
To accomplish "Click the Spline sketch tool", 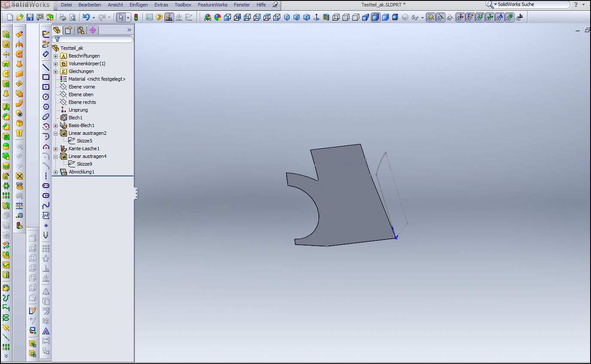I will coord(46,206).
